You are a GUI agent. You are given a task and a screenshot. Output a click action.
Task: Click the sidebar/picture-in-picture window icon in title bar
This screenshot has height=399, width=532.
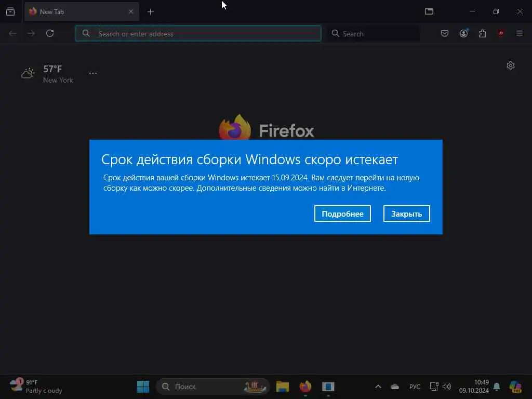tap(429, 11)
